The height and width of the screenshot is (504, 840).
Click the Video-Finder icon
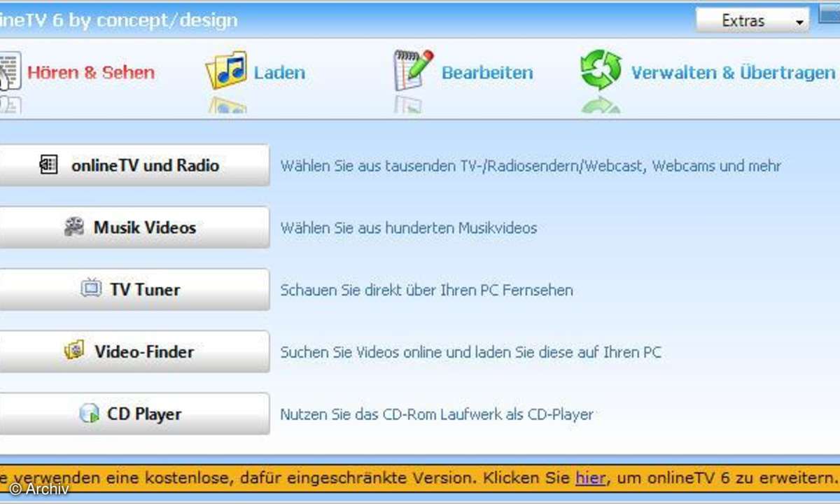pos(74,350)
